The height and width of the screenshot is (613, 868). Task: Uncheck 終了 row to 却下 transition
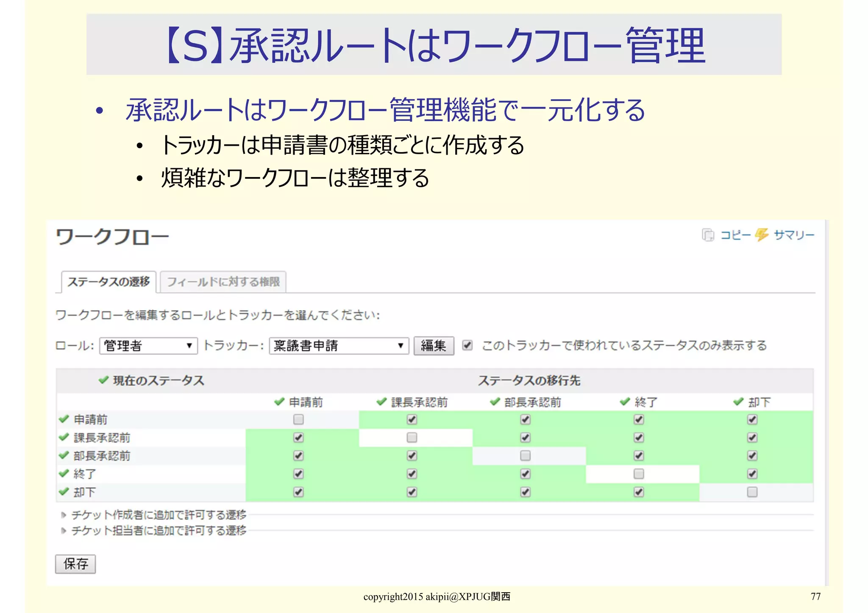[752, 474]
